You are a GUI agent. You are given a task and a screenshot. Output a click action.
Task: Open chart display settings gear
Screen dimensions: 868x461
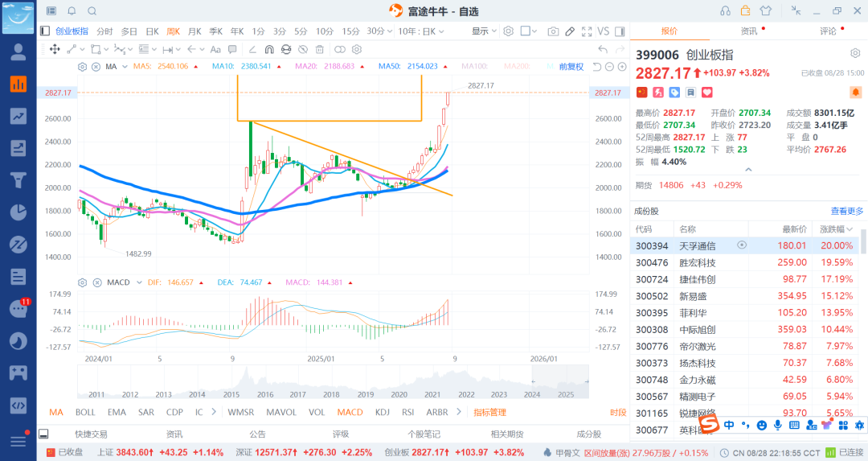[509, 31]
